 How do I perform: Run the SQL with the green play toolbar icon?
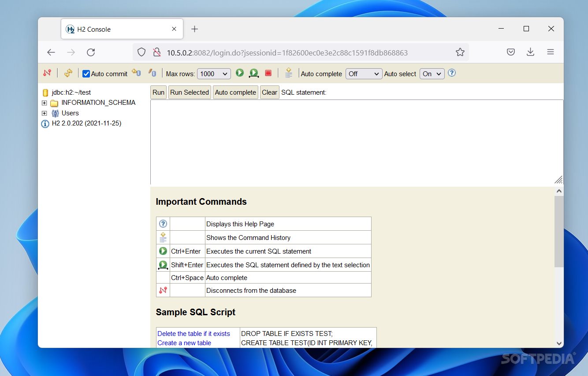point(239,73)
